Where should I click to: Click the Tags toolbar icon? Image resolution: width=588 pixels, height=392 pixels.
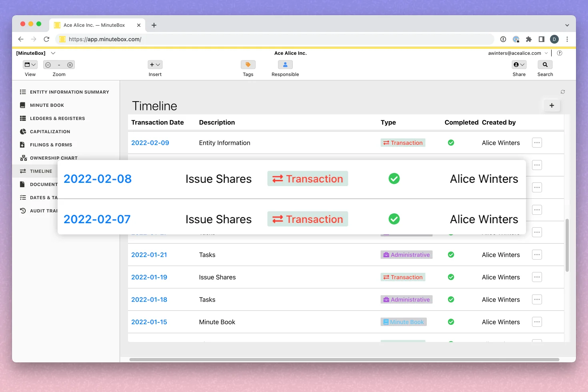coord(248,65)
